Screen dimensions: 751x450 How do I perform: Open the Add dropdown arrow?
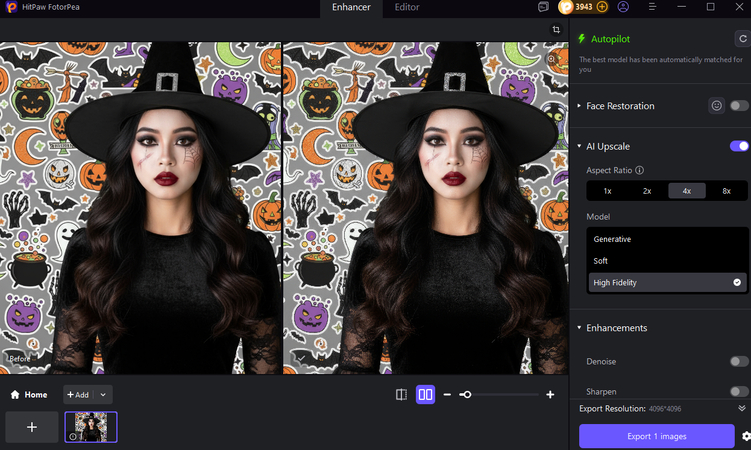pos(103,395)
